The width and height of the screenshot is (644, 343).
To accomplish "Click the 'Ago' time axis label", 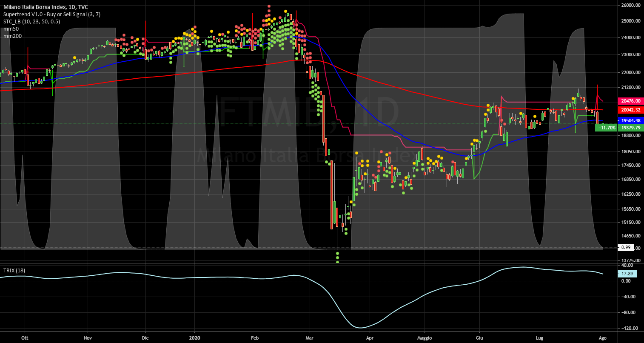I will click(603, 337).
